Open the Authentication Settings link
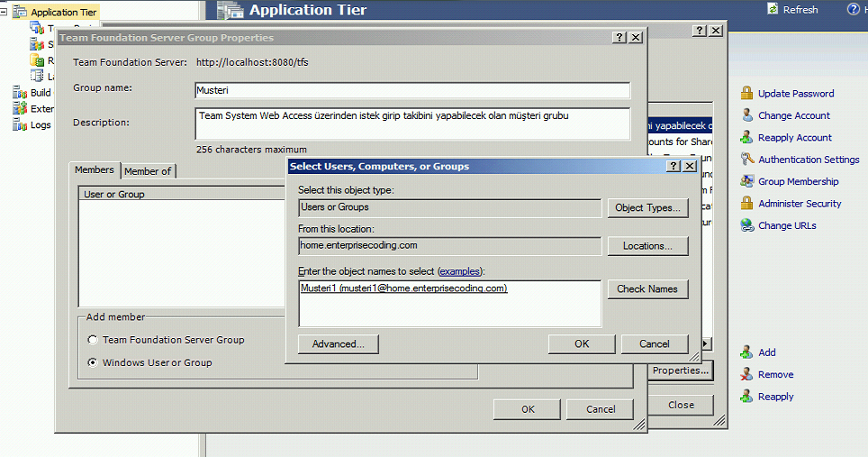Image resolution: width=868 pixels, height=457 pixels. (x=809, y=160)
